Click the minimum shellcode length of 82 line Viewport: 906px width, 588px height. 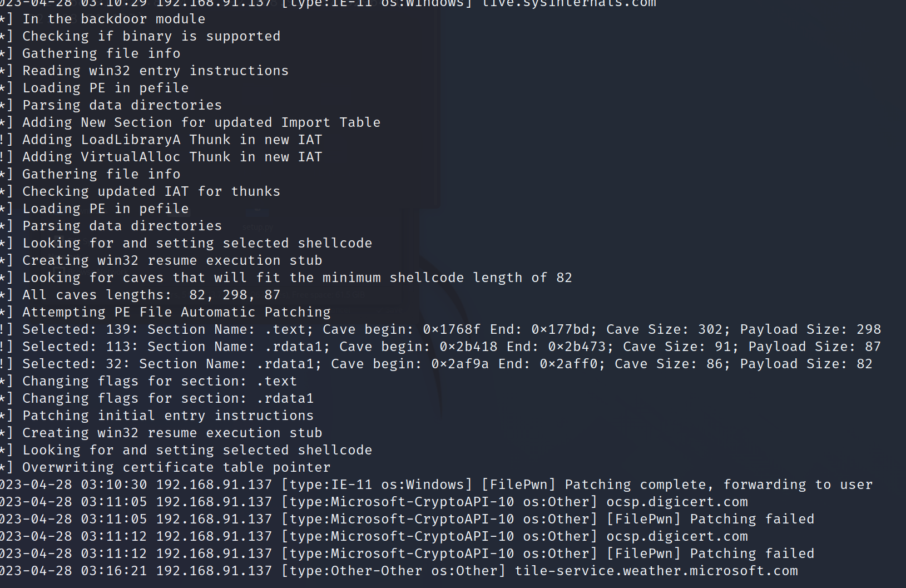coord(286,278)
